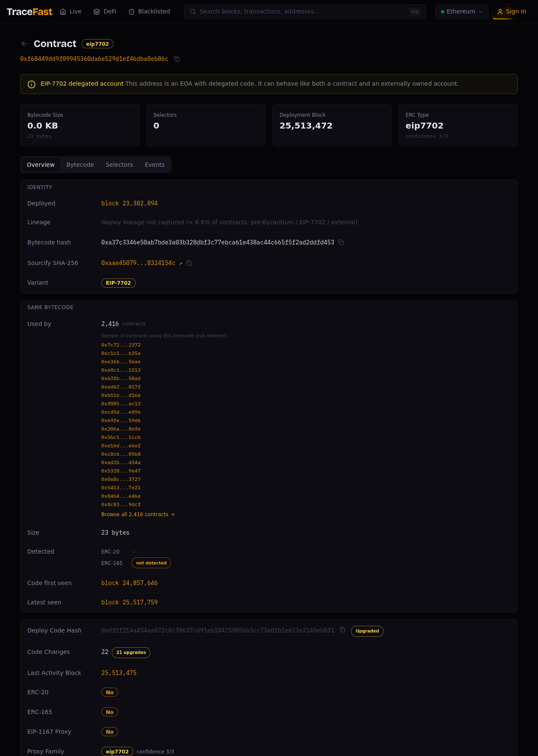Image resolution: width=538 pixels, height=756 pixels.
Task: Open contract 0xb3fb...58ad
Action: (x=121, y=378)
